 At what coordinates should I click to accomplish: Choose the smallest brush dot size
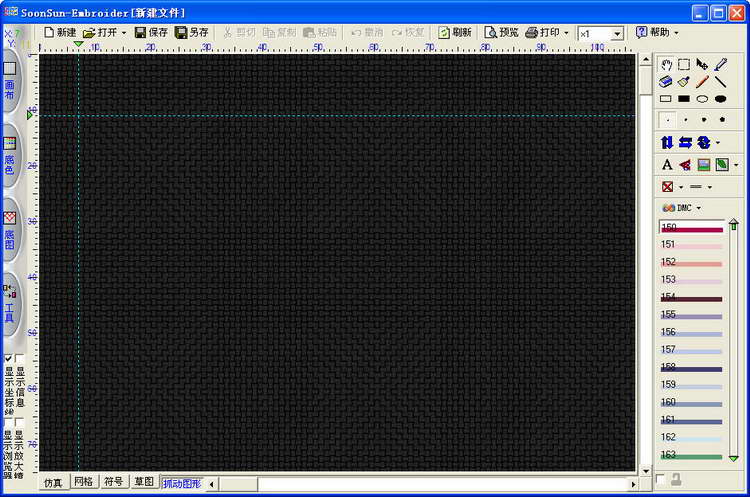coord(668,120)
